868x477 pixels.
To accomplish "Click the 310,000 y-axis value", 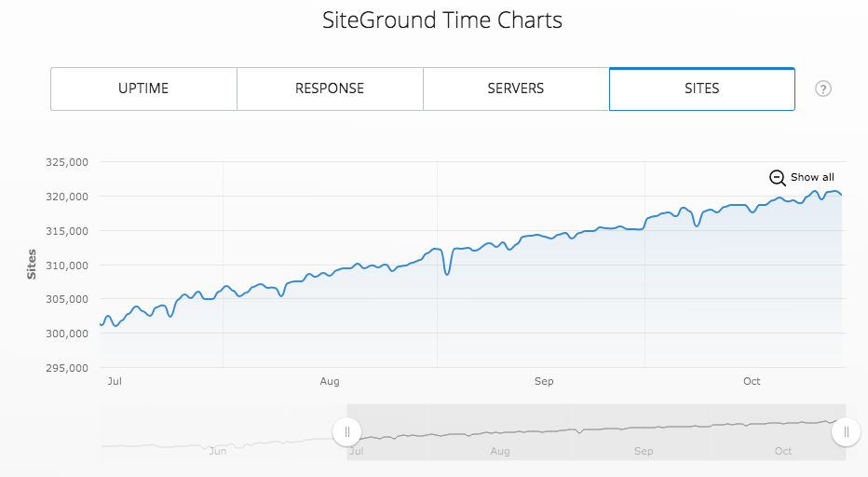I will [67, 266].
